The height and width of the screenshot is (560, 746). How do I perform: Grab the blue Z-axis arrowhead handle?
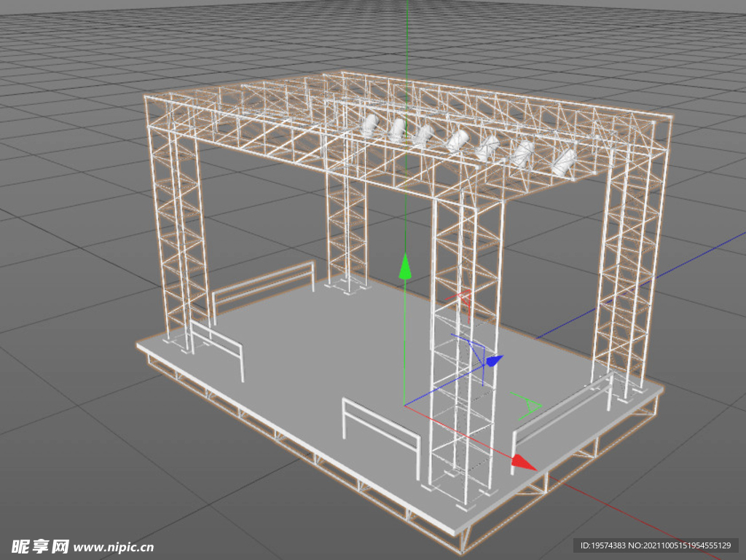click(x=495, y=360)
